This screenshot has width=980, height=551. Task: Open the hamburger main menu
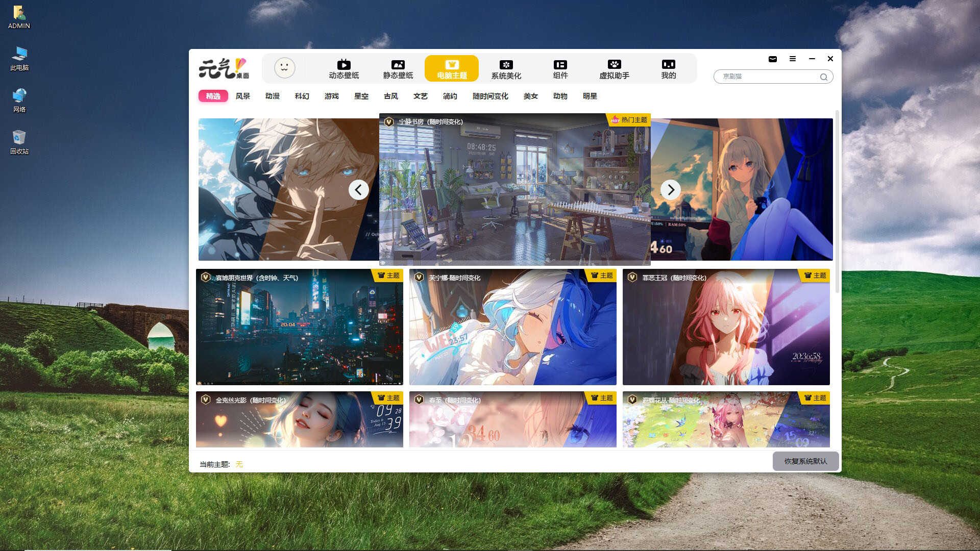point(792,59)
